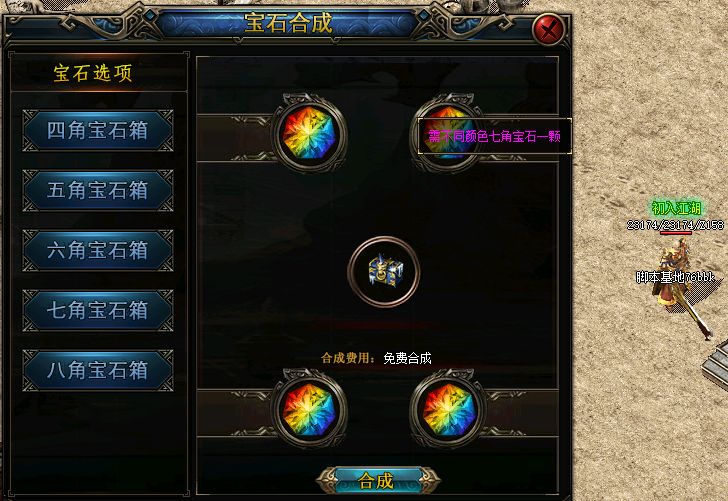
Task: Click the 免费合成 cost text
Action: point(407,358)
